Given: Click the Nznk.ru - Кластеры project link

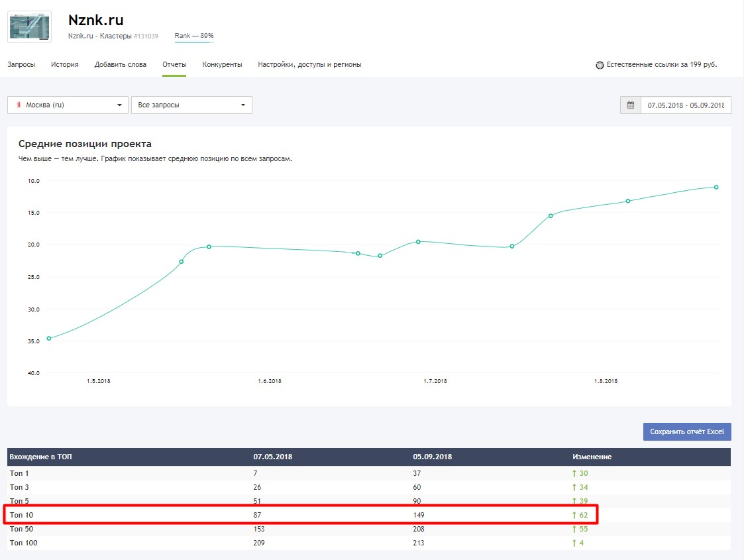Looking at the screenshot, I should tap(99, 36).
